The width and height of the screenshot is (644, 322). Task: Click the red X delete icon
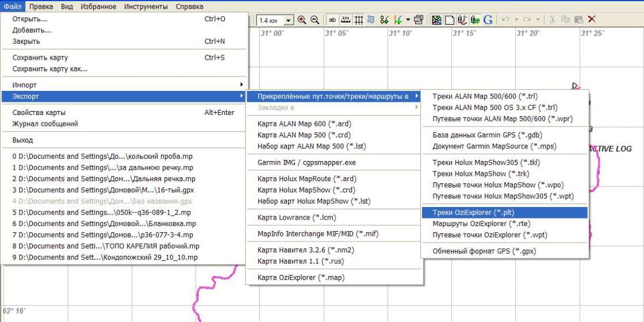(x=592, y=20)
